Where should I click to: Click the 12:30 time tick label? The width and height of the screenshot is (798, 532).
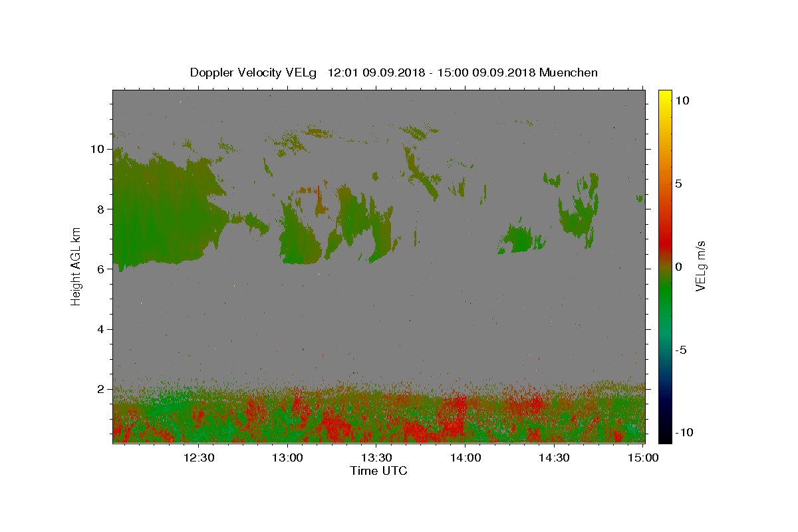(x=199, y=458)
